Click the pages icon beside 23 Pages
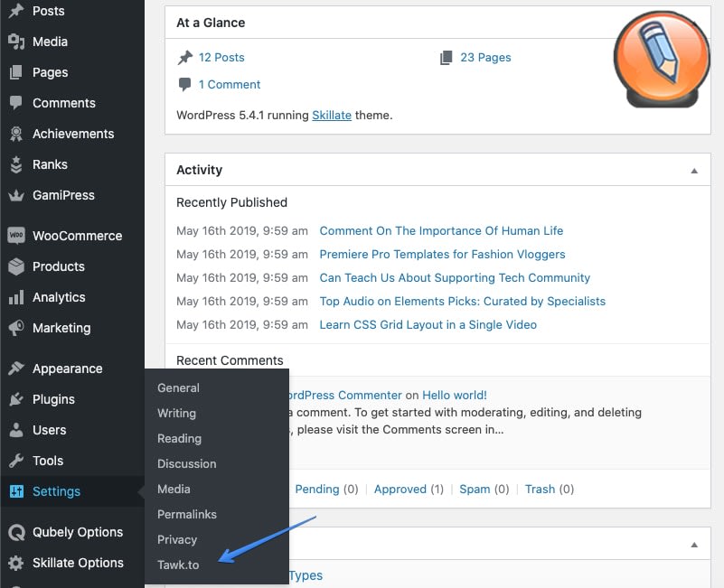The image size is (724, 588). [446, 58]
